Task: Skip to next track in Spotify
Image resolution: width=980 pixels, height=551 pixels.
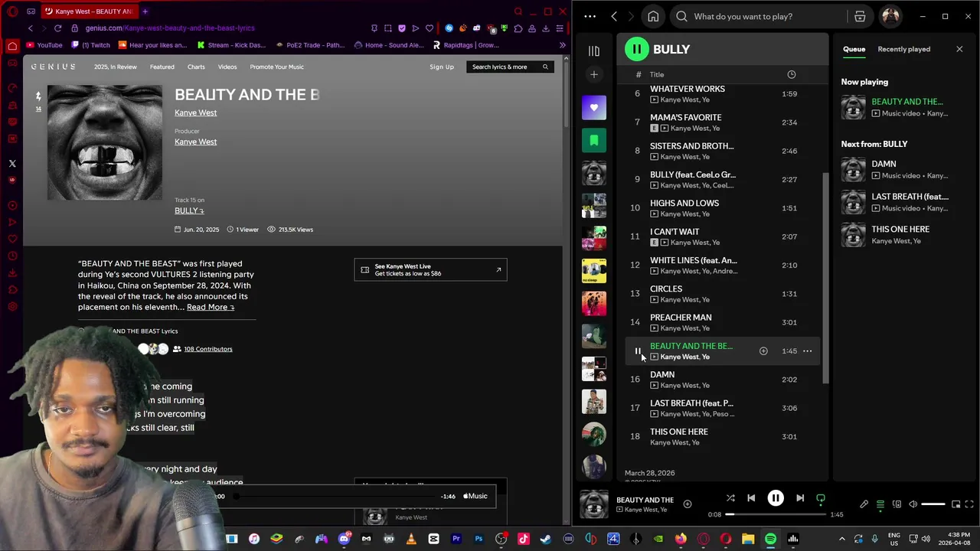Action: [800, 498]
